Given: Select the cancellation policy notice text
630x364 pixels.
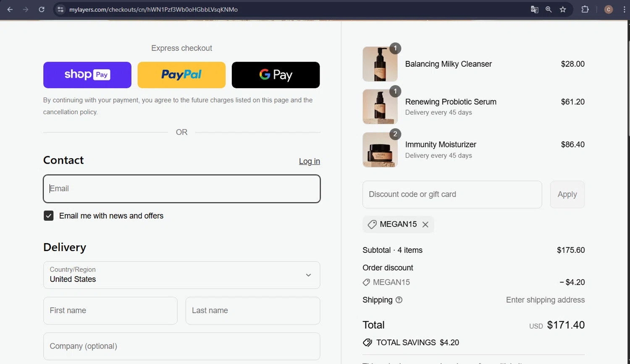Looking at the screenshot, I should pos(178,106).
